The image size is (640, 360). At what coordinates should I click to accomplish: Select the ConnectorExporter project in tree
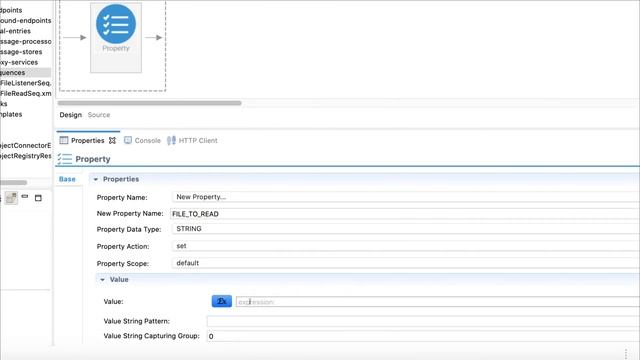26,145
